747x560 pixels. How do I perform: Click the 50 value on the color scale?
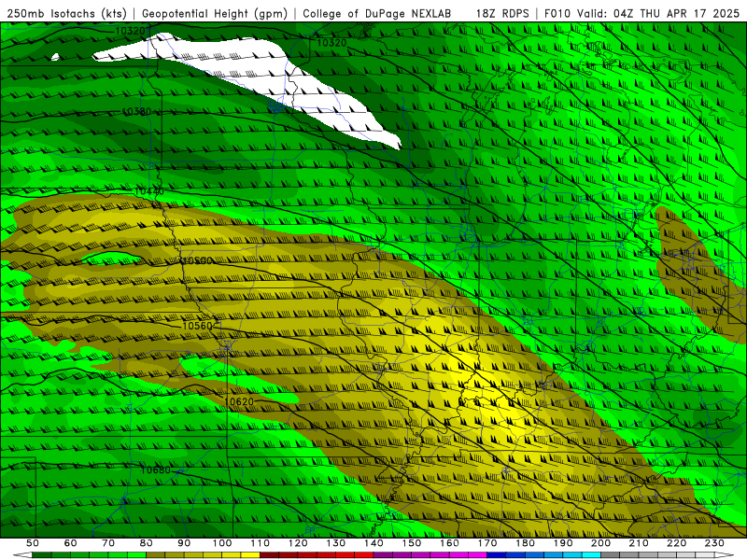click(x=33, y=543)
